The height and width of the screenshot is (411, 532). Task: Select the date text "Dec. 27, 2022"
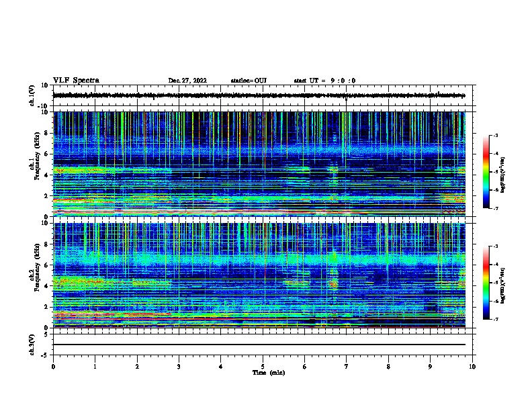point(187,81)
